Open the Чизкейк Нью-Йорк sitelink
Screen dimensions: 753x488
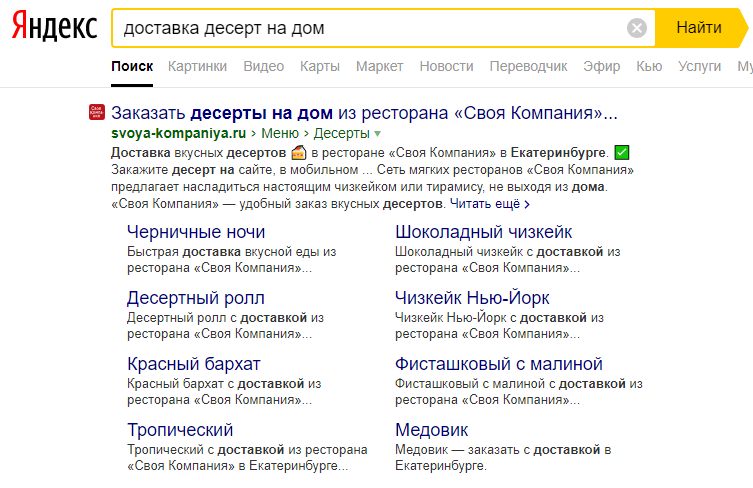click(x=472, y=298)
